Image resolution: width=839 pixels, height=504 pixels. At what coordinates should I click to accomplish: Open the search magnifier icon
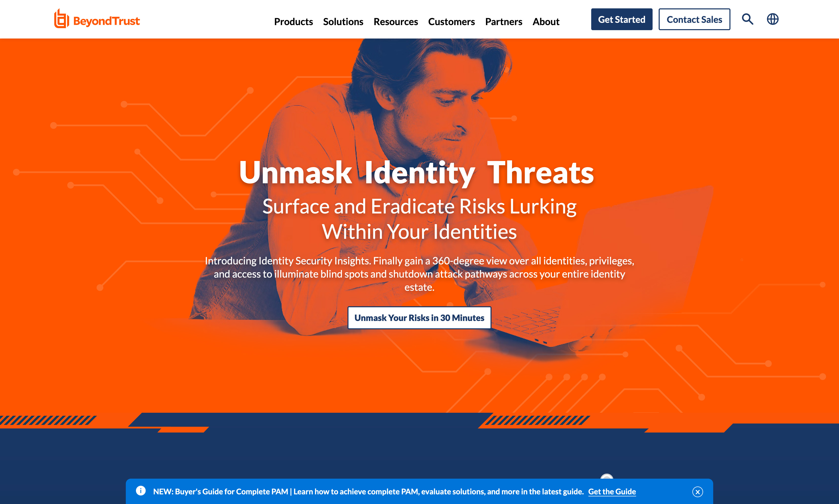(x=747, y=19)
